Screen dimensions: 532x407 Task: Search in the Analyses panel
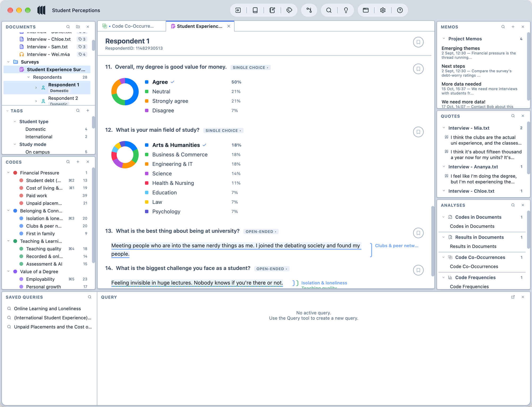[x=513, y=205]
